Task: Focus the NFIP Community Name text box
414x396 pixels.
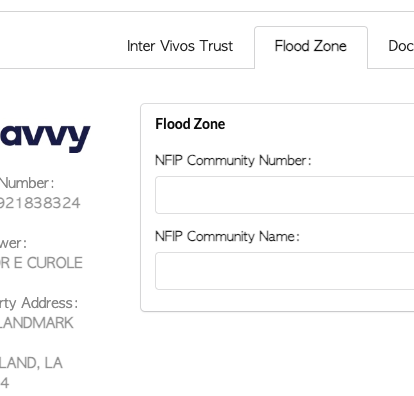Action: coord(285,271)
